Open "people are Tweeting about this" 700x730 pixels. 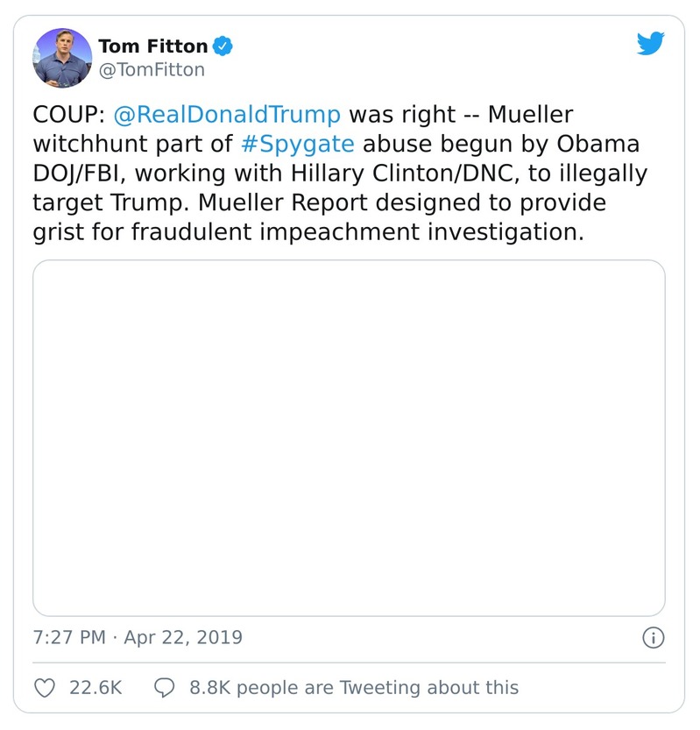click(x=378, y=687)
